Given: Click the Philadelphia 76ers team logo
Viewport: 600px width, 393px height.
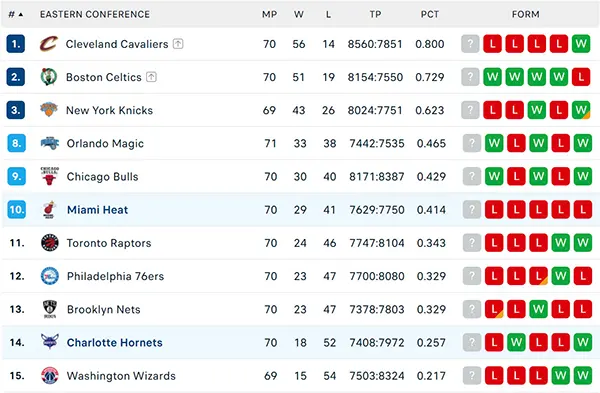Looking at the screenshot, I should [x=50, y=276].
